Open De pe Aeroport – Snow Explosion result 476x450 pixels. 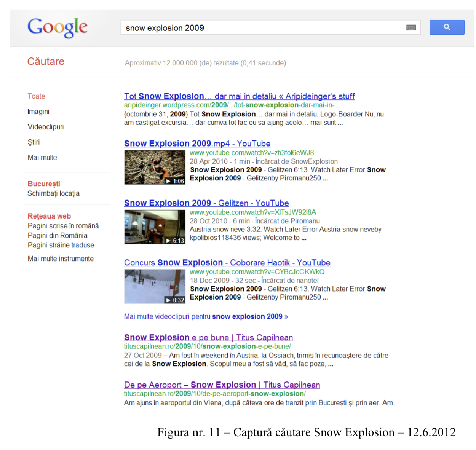222,385
